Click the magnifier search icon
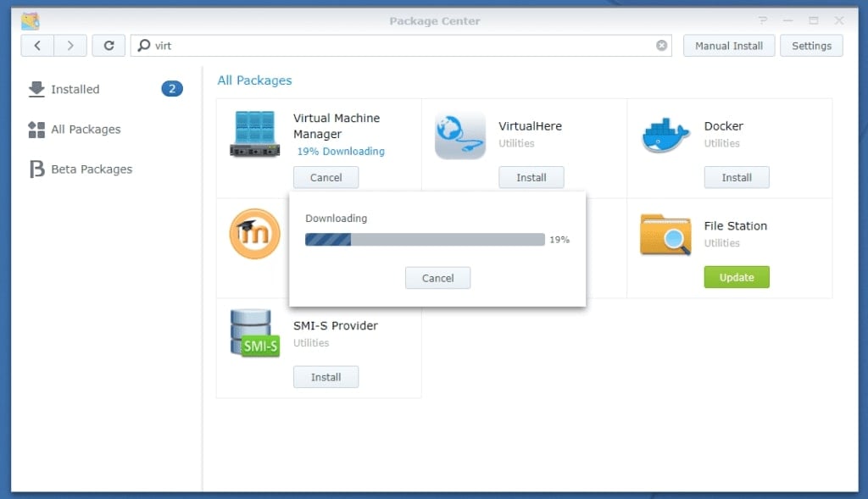 click(x=144, y=46)
